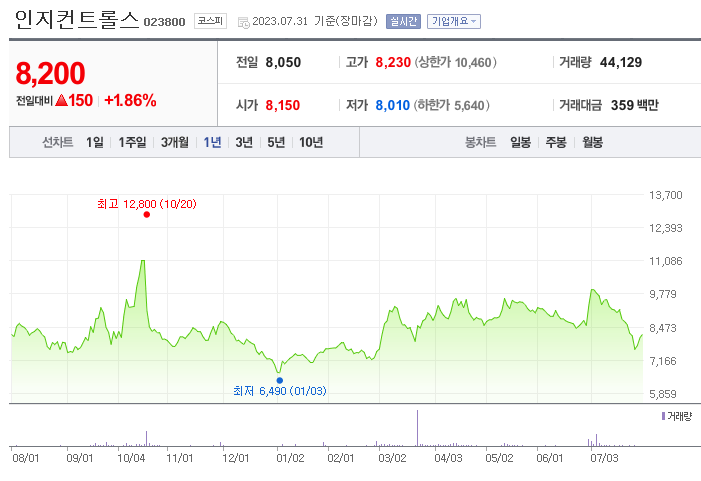
Task: Click the 08/01 date axis label
Action: (25, 458)
